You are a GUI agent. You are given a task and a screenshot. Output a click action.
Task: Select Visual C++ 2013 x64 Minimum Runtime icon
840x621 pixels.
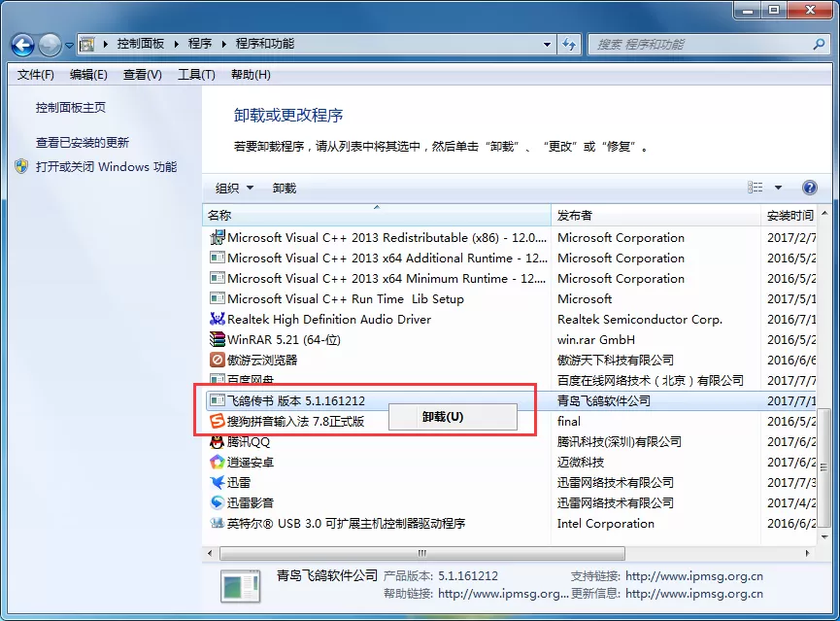click(x=217, y=278)
